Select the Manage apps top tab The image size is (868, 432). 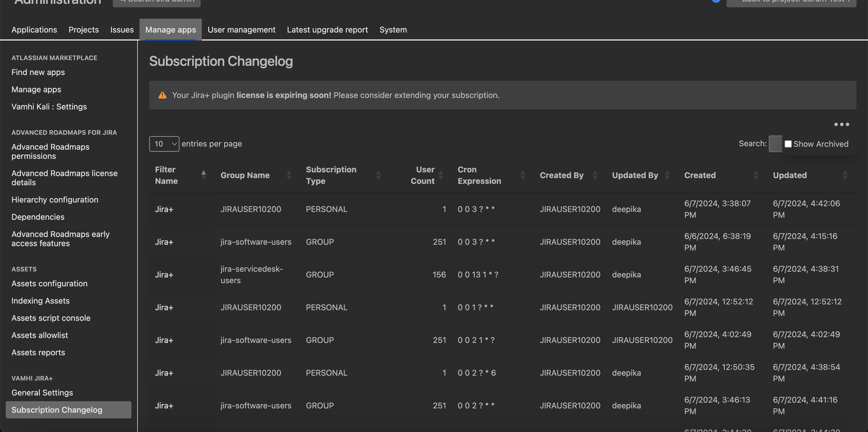pos(171,30)
